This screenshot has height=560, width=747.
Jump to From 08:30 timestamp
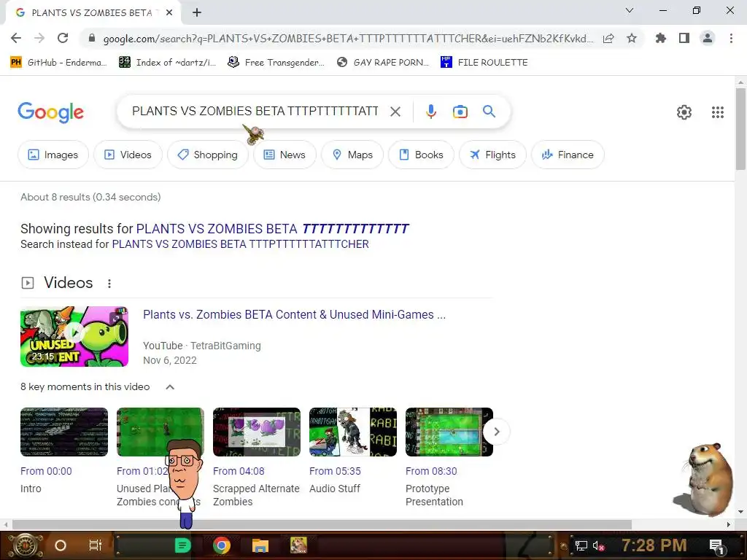431,471
